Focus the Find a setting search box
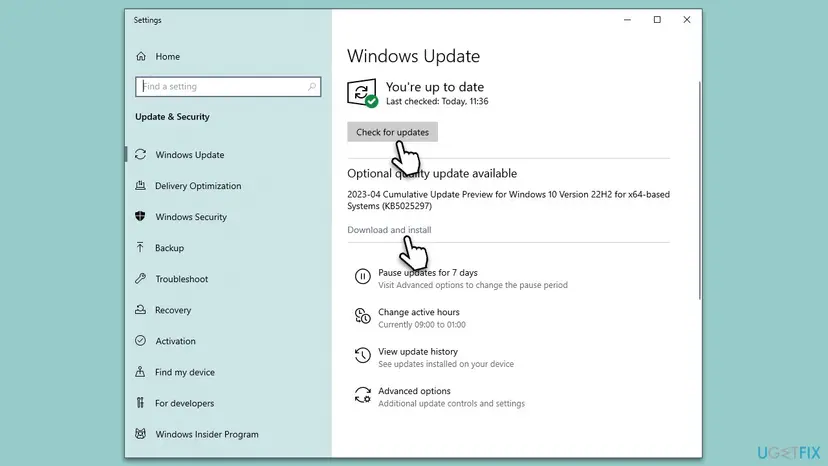The width and height of the screenshot is (828, 466). tap(228, 86)
